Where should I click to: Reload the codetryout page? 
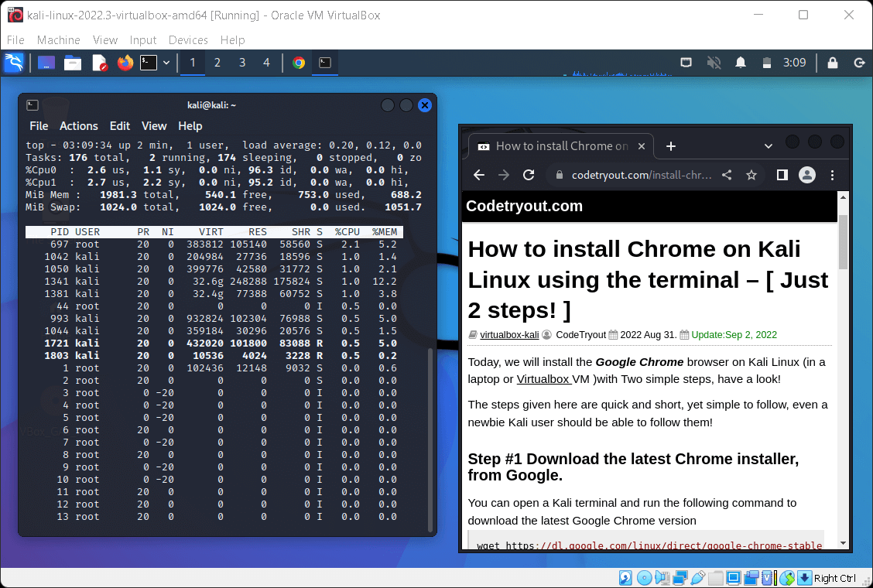click(529, 175)
